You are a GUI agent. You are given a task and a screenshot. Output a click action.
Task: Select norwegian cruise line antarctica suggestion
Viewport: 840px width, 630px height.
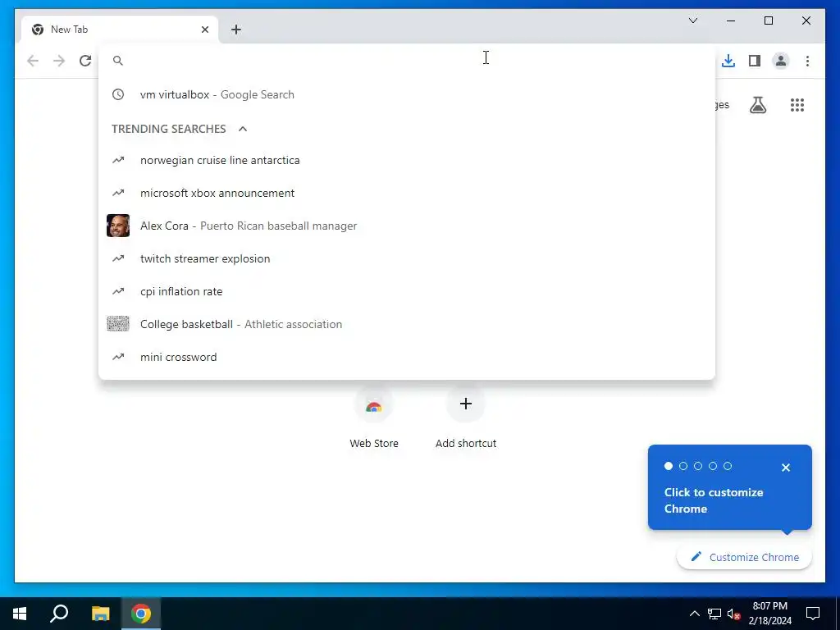tap(407, 160)
